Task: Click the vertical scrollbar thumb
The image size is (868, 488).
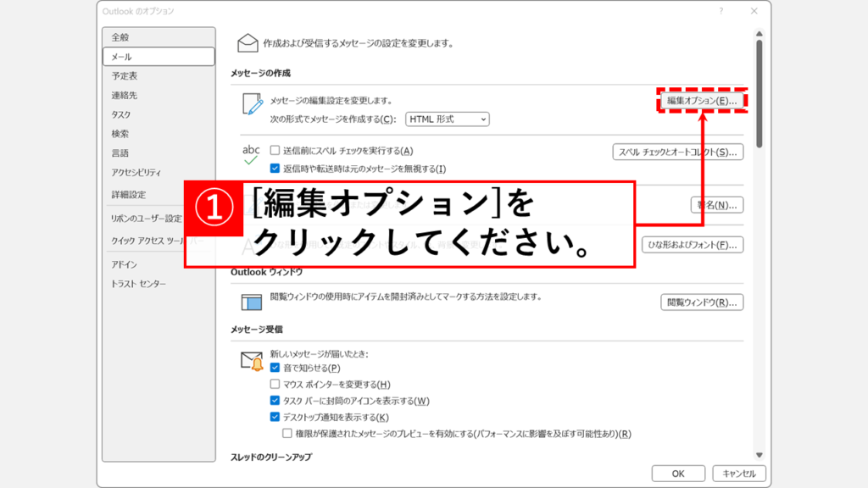Action: tap(759, 93)
